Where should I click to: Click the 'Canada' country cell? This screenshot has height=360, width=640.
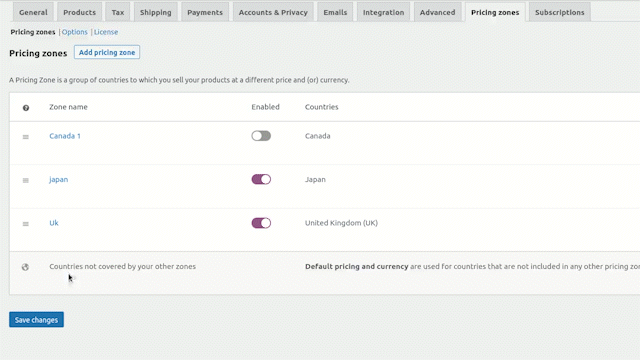pos(318,136)
